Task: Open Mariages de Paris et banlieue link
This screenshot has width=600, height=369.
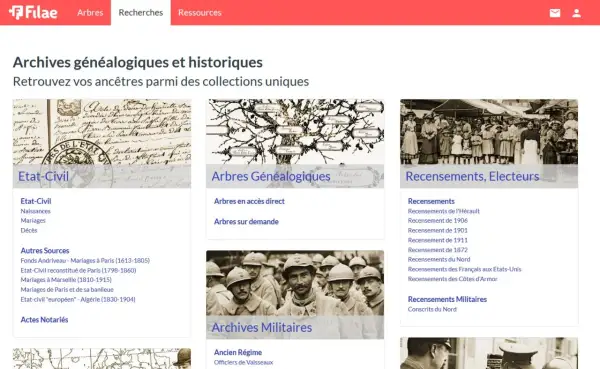Action: [x=67, y=289]
